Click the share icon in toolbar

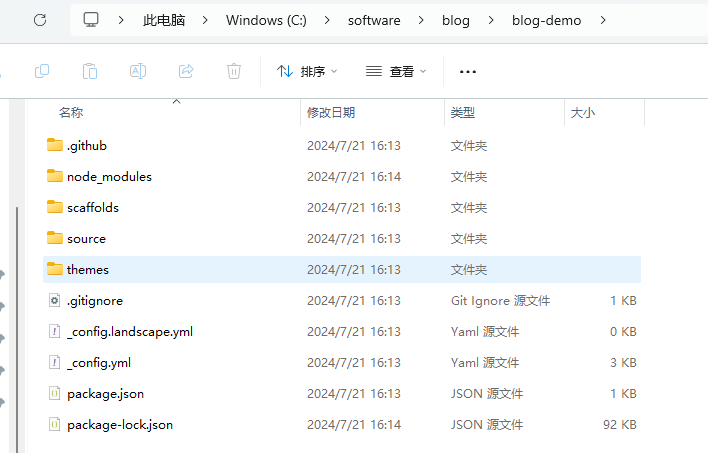(x=186, y=71)
